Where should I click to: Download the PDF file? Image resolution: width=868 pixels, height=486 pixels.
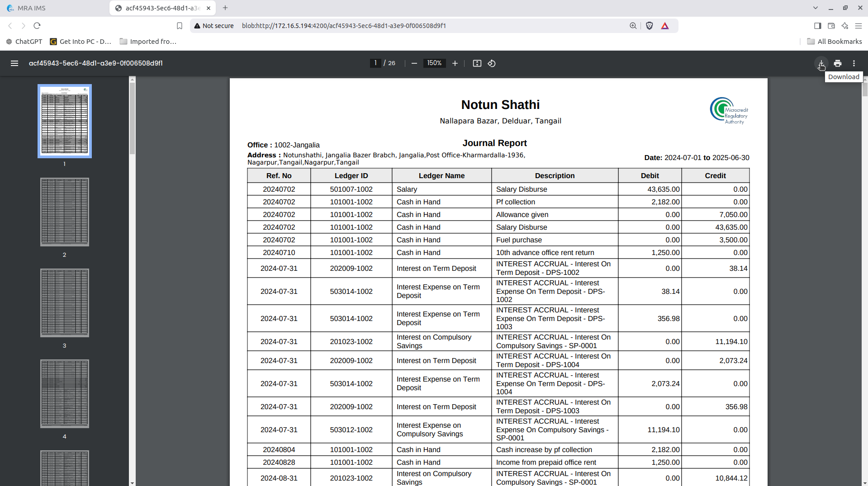(x=821, y=63)
